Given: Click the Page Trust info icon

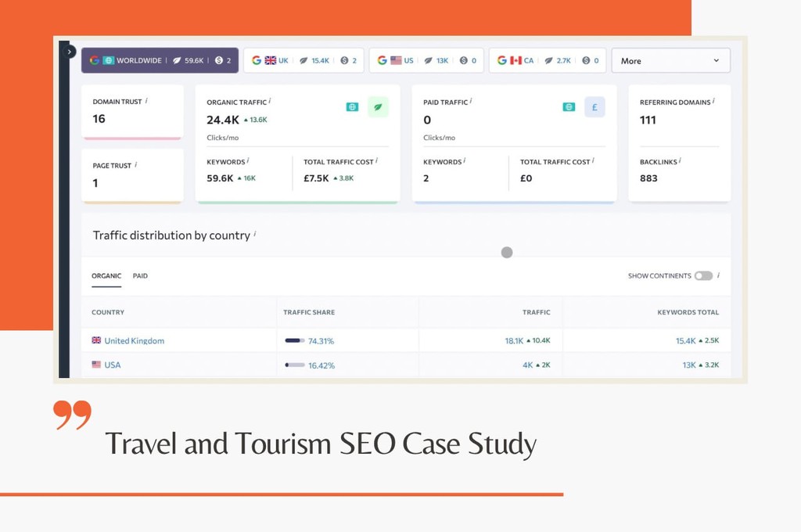Looking at the screenshot, I should coord(136,164).
